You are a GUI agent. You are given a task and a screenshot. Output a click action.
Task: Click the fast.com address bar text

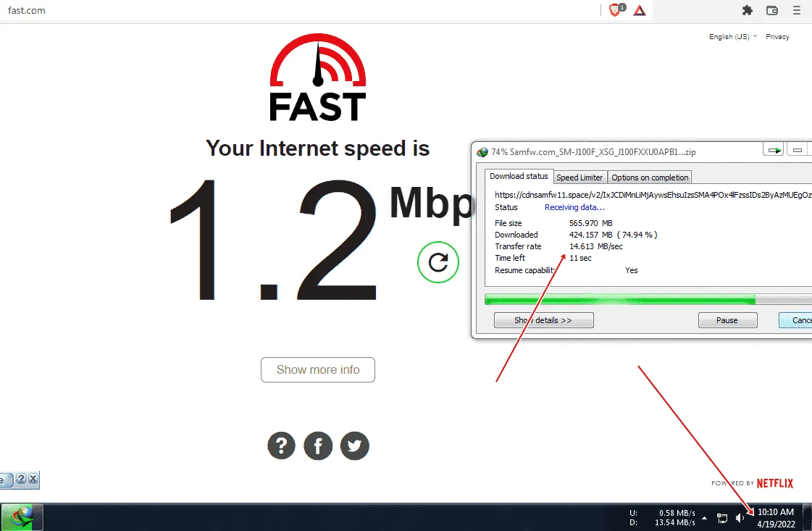point(27,10)
